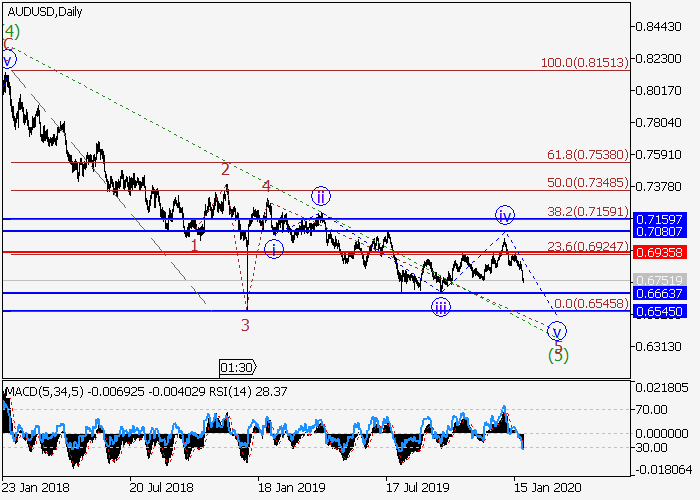Click the circled blue wave ii marker
Image resolution: width=700 pixels, height=500 pixels.
pyautogui.click(x=320, y=195)
